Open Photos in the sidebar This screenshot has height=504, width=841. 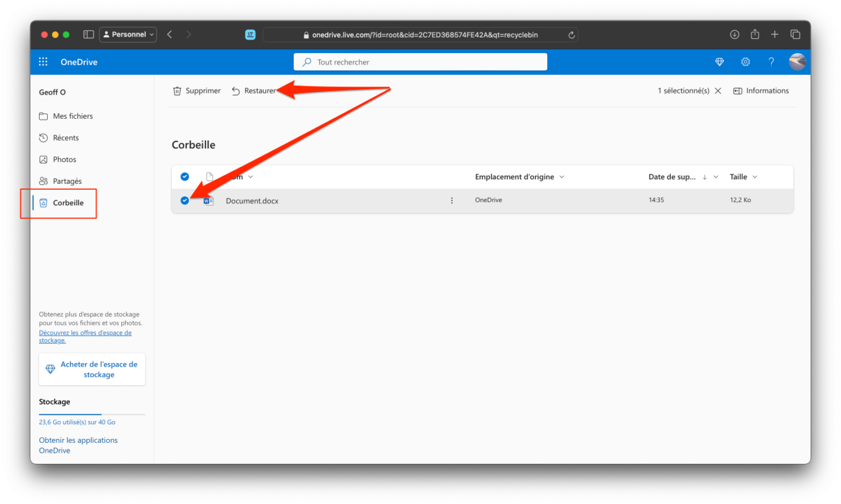click(x=58, y=160)
